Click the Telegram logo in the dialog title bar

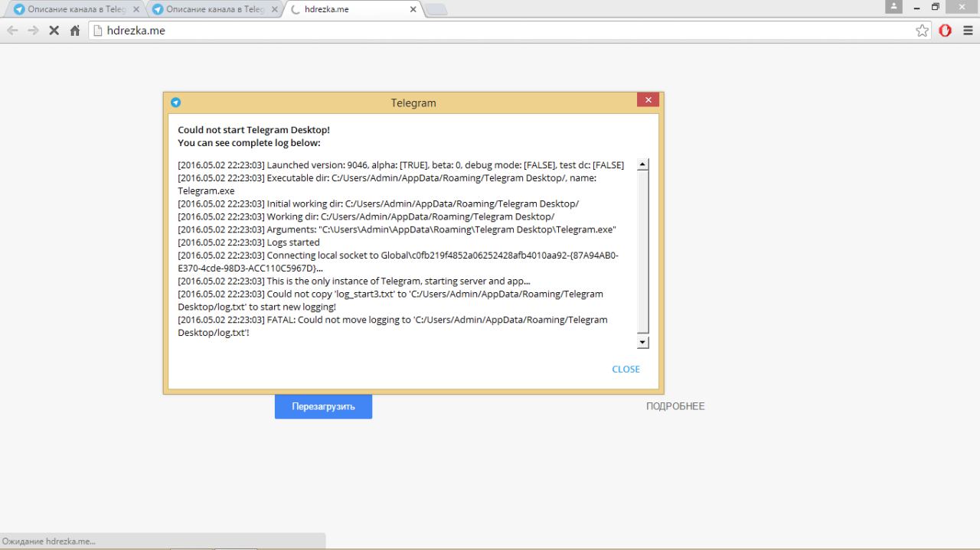coord(175,102)
